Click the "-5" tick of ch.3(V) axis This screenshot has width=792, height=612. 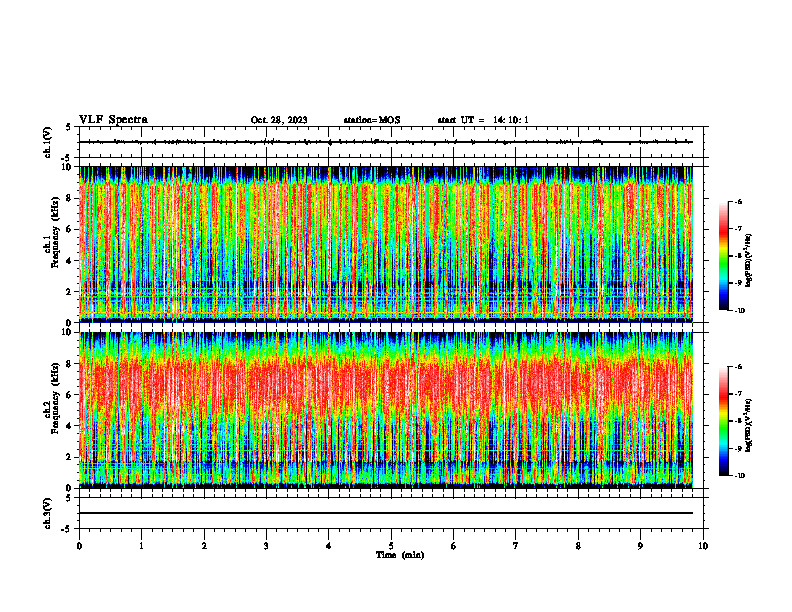click(67, 529)
